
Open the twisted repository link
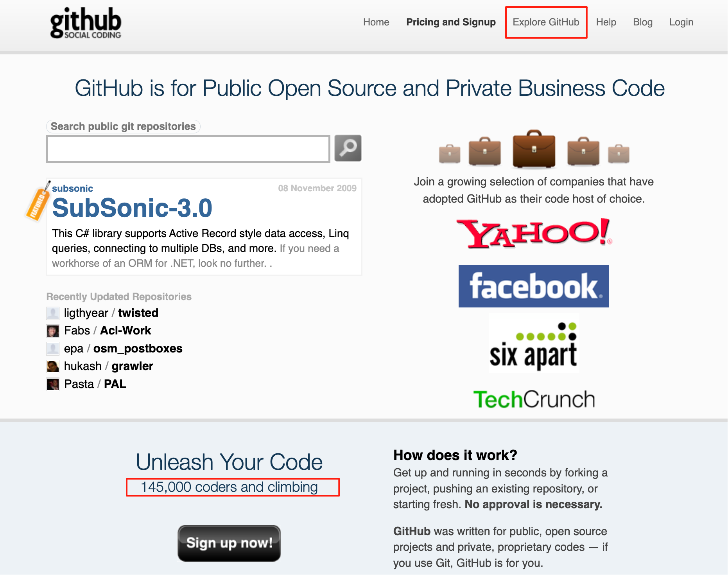coord(138,313)
